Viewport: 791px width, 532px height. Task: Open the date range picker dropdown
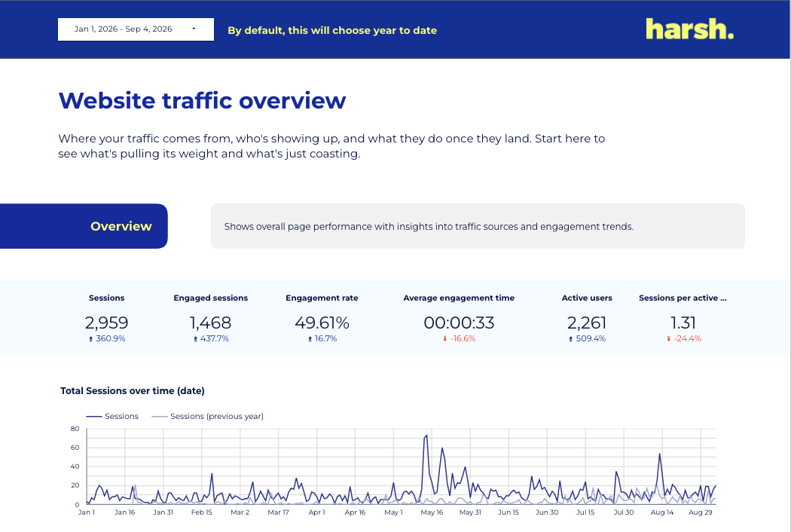pyautogui.click(x=136, y=29)
